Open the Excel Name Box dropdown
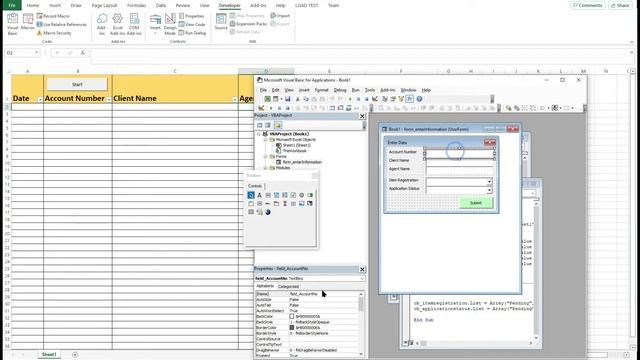640x360 pixels. (x=36, y=53)
